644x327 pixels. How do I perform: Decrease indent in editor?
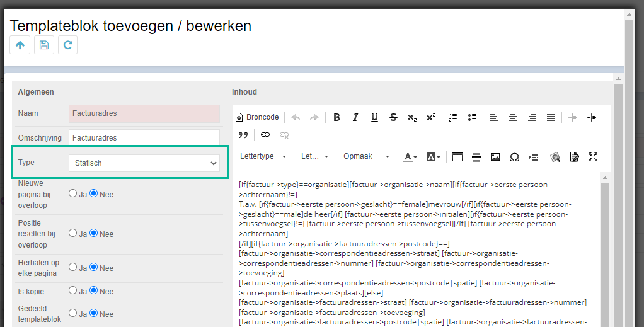[573, 117]
